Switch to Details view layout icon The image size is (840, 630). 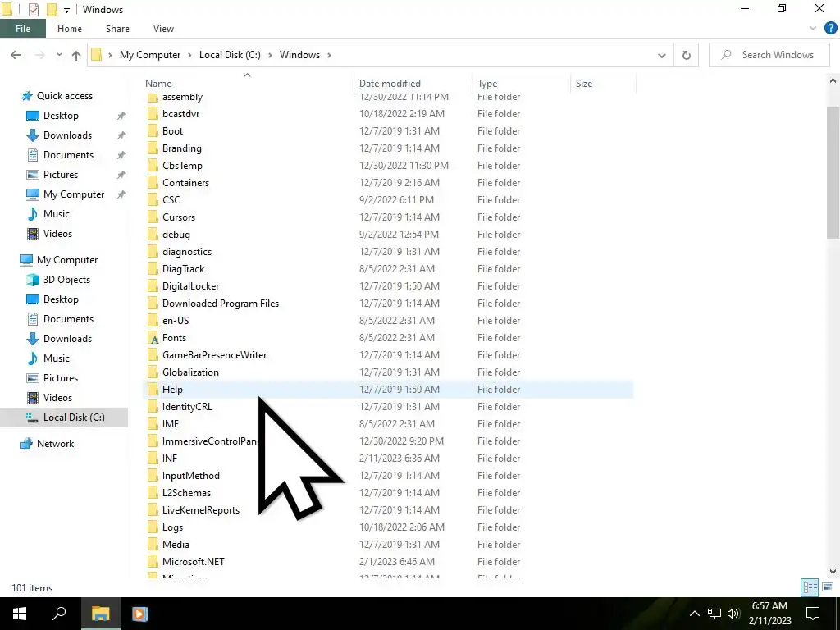(810, 587)
